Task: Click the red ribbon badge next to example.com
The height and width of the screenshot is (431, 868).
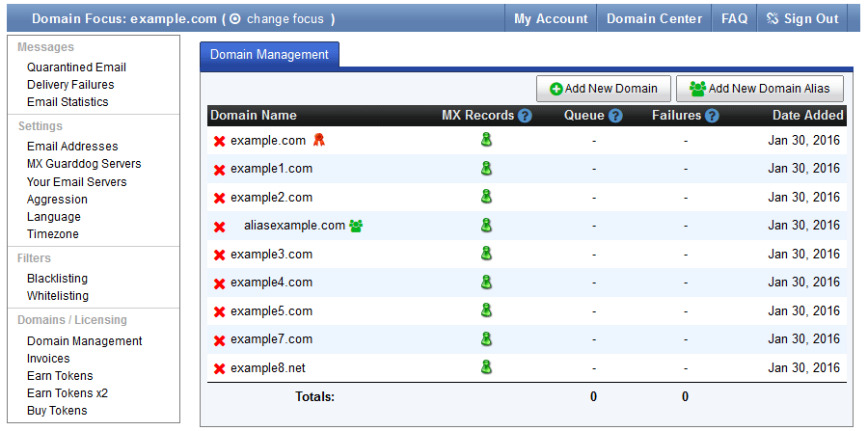Action: coord(318,141)
